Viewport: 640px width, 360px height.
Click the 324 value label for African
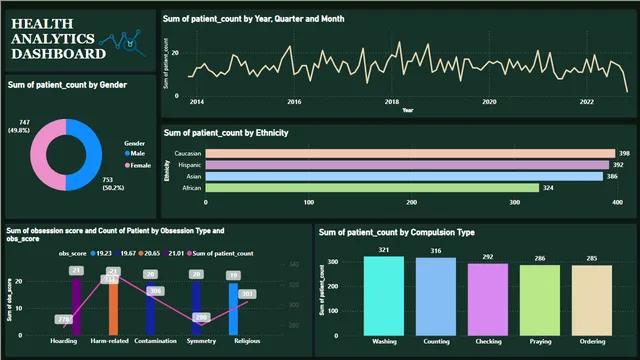pos(548,188)
